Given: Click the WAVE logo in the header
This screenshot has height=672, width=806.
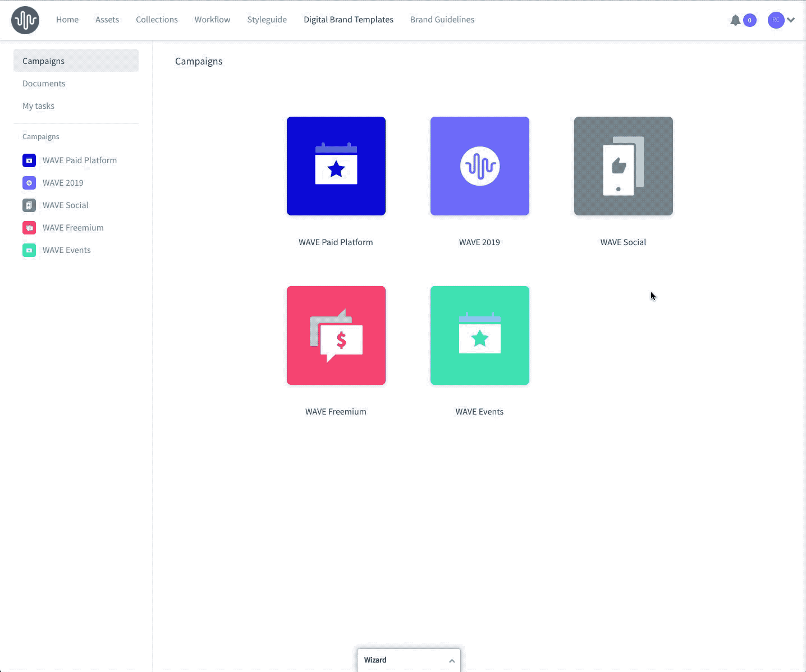Looking at the screenshot, I should click(x=25, y=20).
